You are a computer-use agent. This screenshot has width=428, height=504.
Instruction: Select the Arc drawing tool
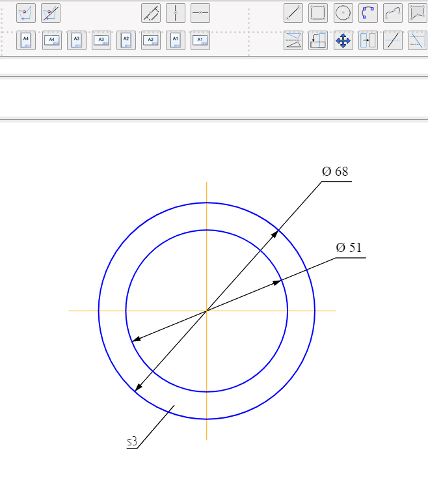click(x=368, y=13)
